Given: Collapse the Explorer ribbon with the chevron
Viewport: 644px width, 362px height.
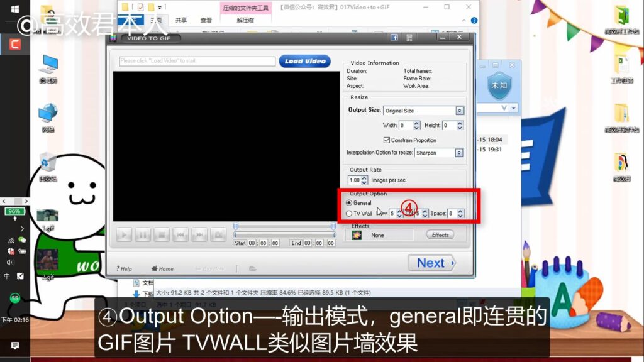Looking at the screenshot, I should (464, 20).
